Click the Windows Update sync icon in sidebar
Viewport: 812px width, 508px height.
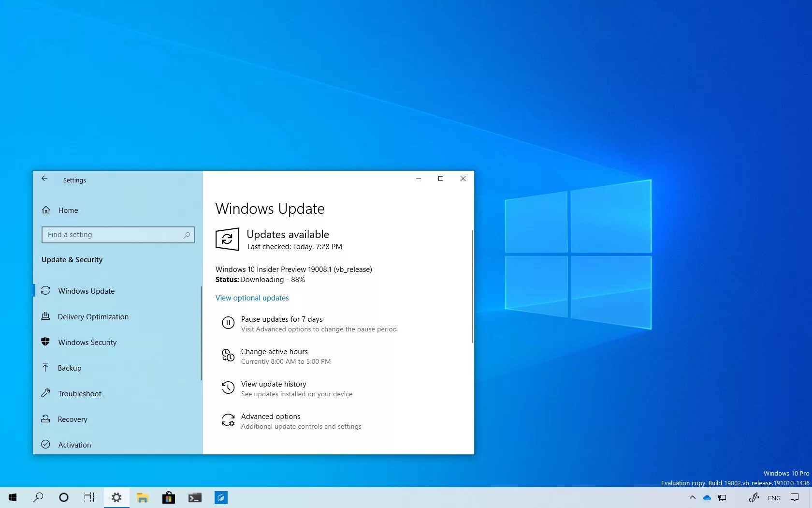[x=46, y=290]
